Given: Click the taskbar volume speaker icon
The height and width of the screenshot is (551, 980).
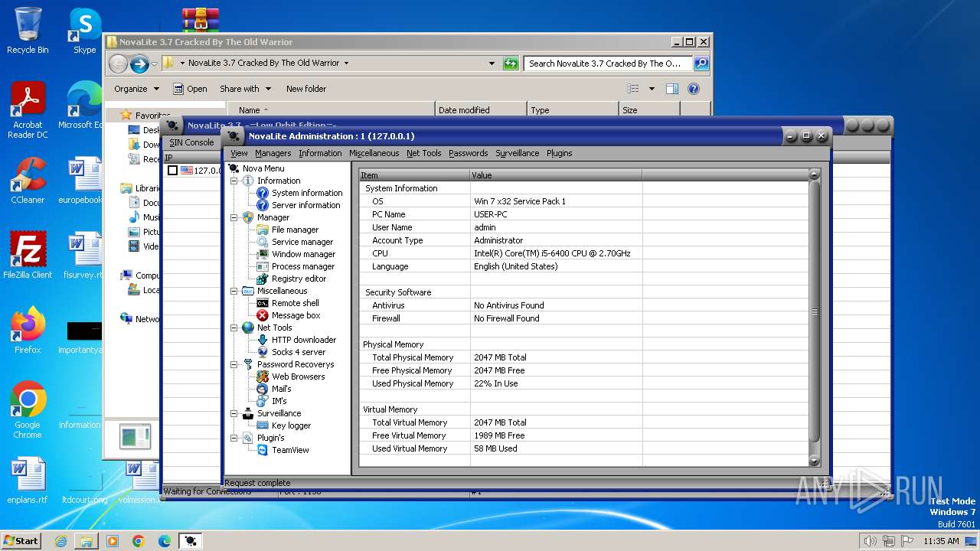Looking at the screenshot, I should point(870,541).
